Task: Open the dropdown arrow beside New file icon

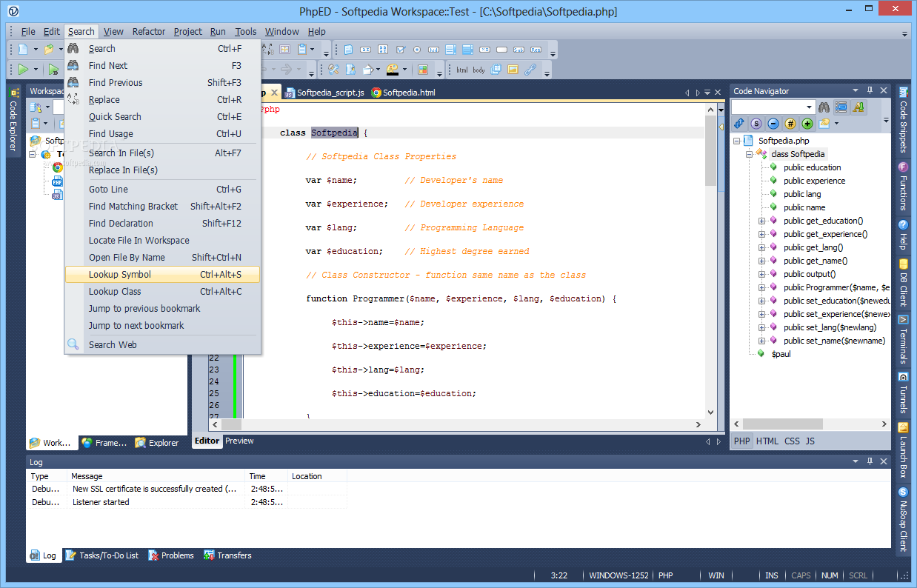Action: point(36,50)
